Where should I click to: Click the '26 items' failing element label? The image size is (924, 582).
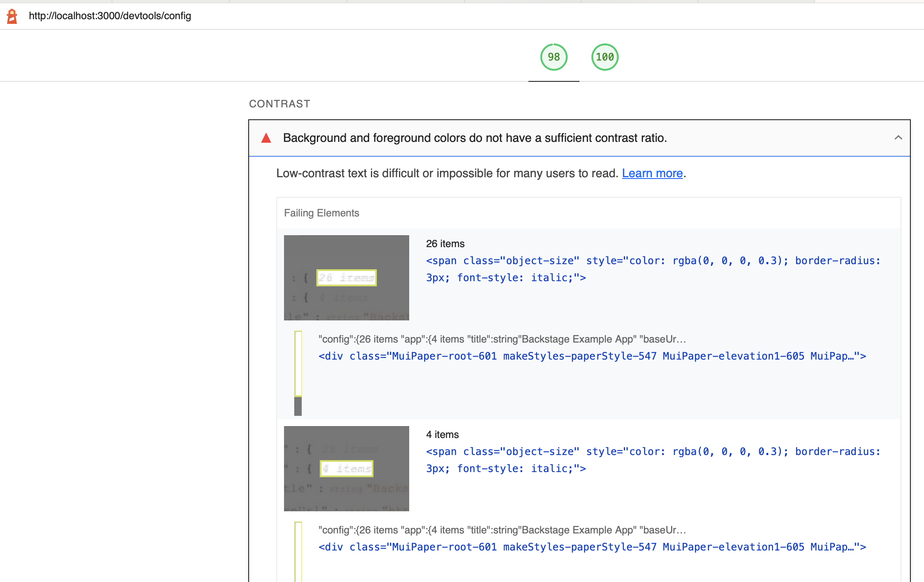tap(445, 243)
